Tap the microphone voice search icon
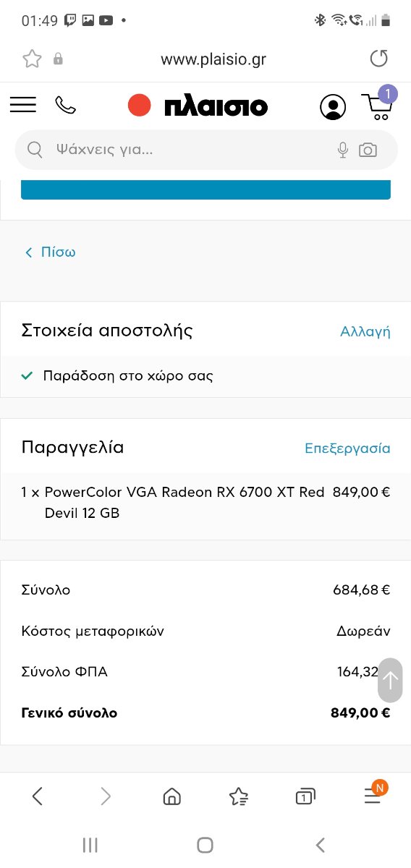411x868 pixels. (343, 150)
